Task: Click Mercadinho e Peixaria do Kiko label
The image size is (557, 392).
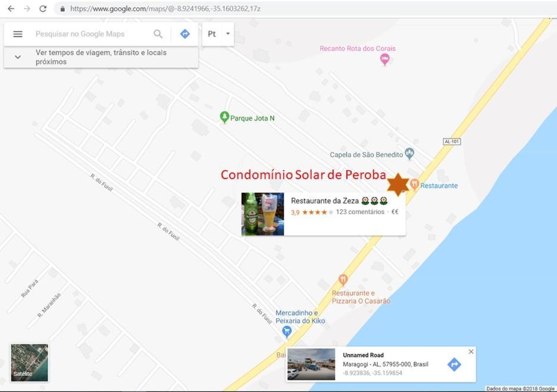Action: click(300, 316)
